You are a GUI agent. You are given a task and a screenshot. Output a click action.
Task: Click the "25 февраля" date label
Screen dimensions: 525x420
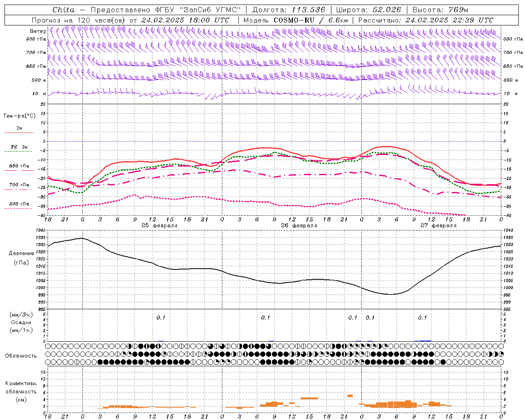point(159,226)
